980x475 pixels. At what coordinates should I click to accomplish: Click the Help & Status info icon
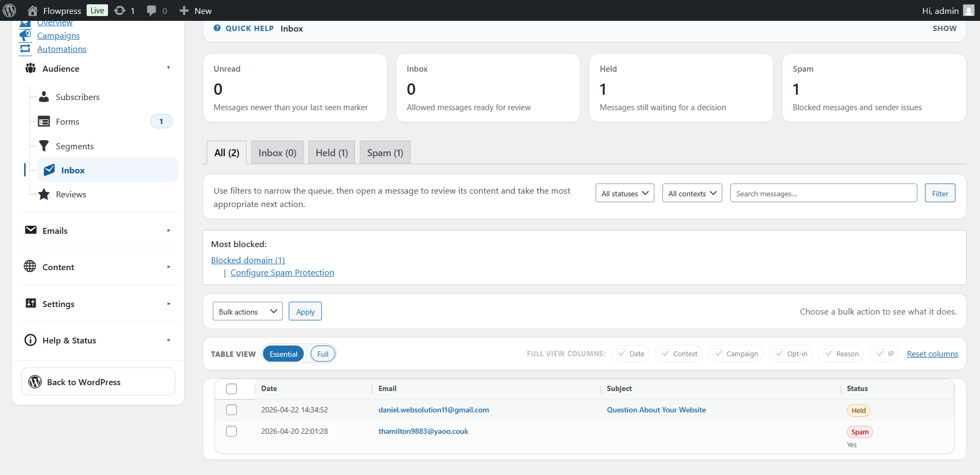click(x=30, y=340)
